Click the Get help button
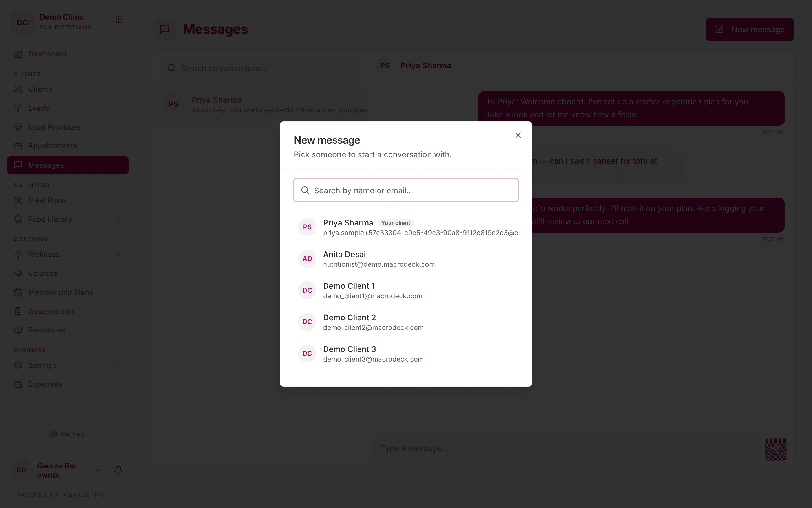 tap(67, 434)
